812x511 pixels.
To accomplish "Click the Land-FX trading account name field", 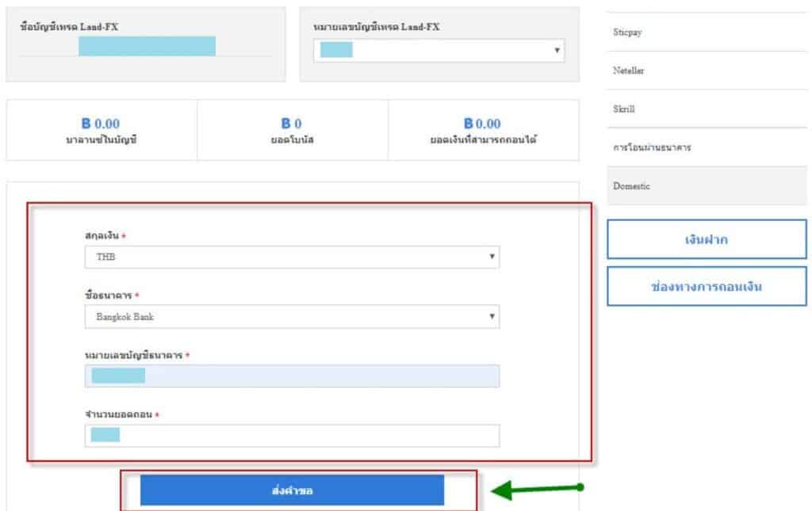I will [x=146, y=47].
